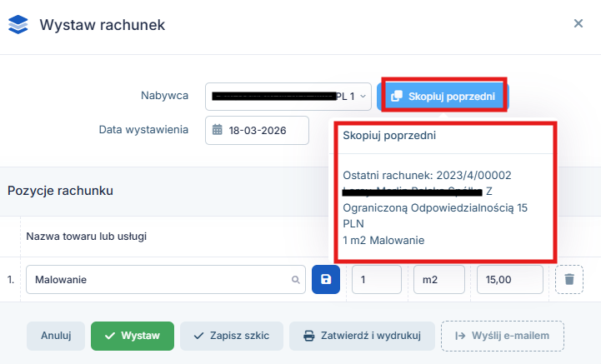Click the magnifier search icon in item field
The image size is (601, 364).
pos(295,280)
